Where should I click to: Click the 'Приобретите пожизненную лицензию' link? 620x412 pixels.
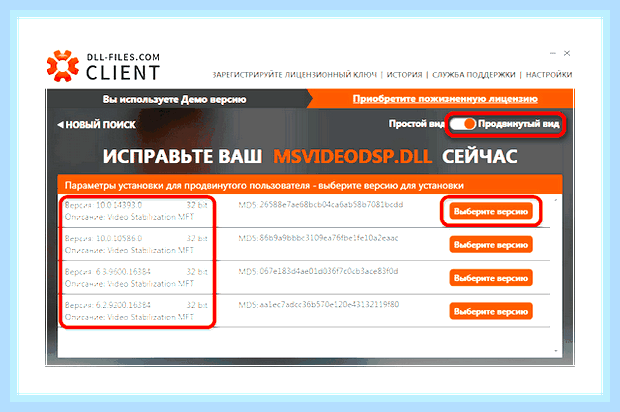coord(445,99)
